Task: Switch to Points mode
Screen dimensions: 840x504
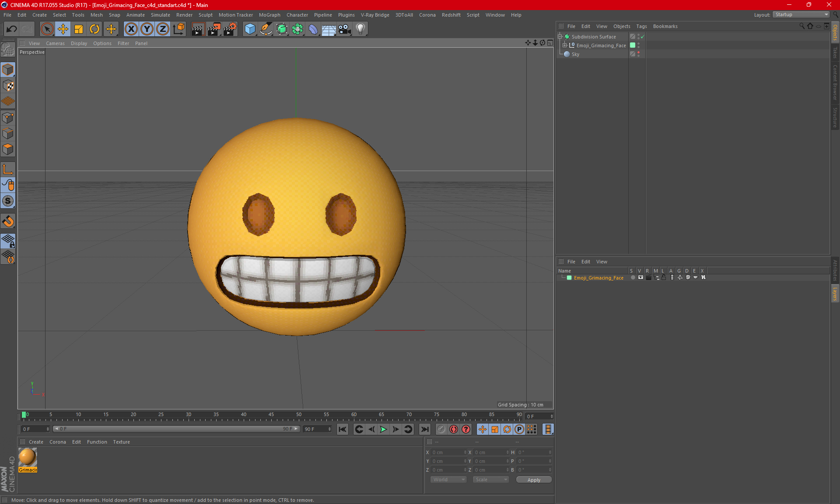Action: [x=8, y=118]
